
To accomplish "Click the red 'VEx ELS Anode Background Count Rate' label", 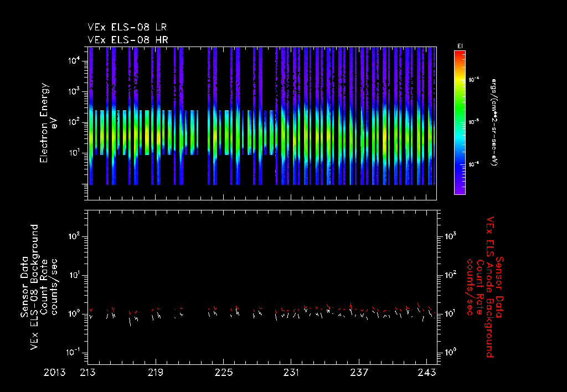I will click(x=485, y=287).
